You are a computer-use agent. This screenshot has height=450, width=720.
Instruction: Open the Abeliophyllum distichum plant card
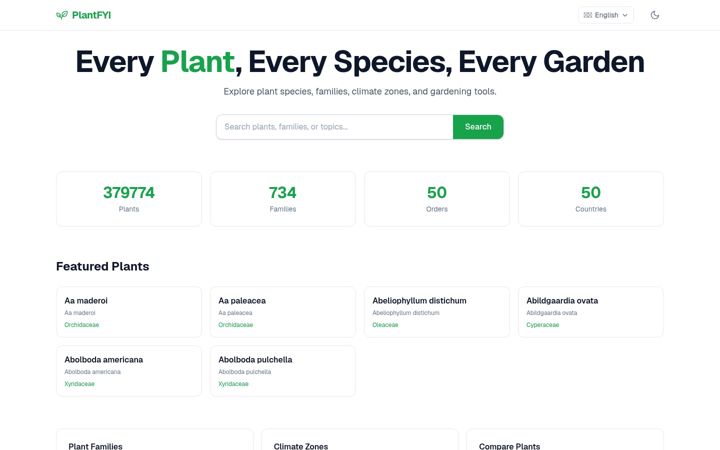tap(437, 312)
